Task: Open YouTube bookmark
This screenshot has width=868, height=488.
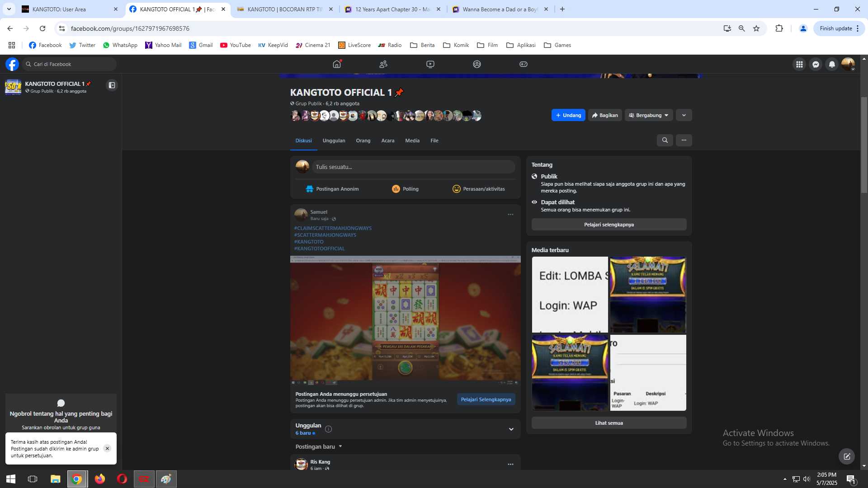Action: pyautogui.click(x=235, y=45)
